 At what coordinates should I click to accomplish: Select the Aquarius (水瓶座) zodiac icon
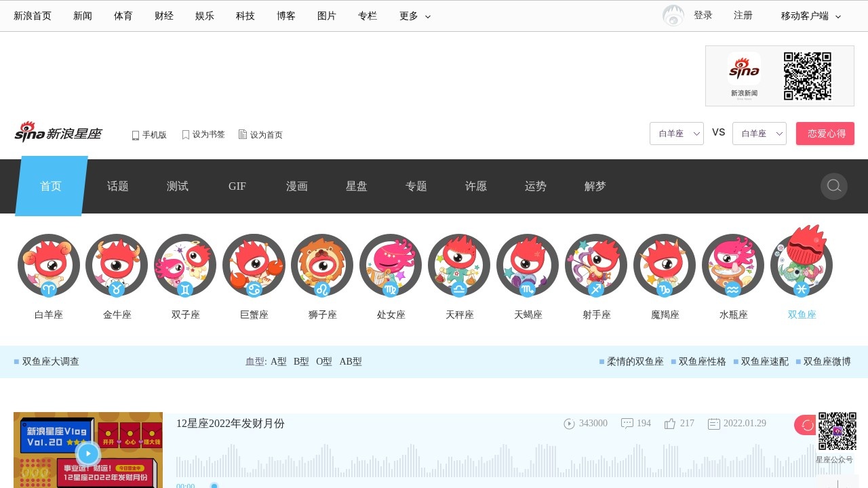[733, 265]
